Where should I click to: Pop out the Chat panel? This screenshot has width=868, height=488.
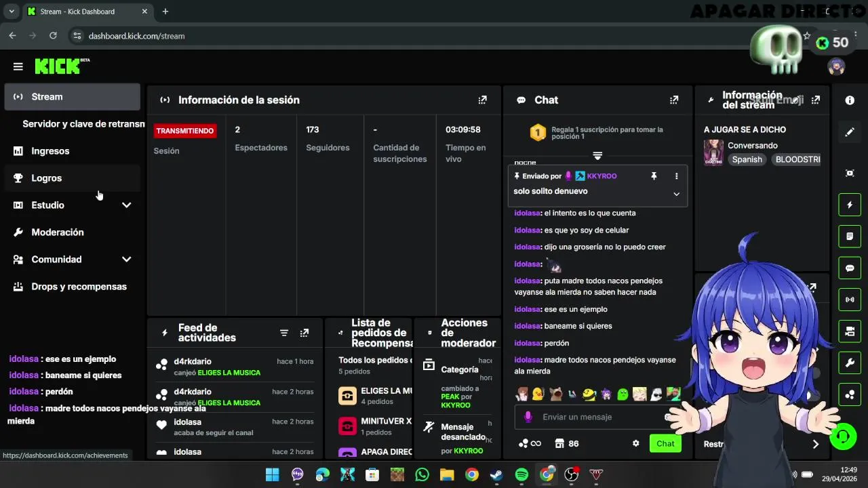(x=674, y=100)
